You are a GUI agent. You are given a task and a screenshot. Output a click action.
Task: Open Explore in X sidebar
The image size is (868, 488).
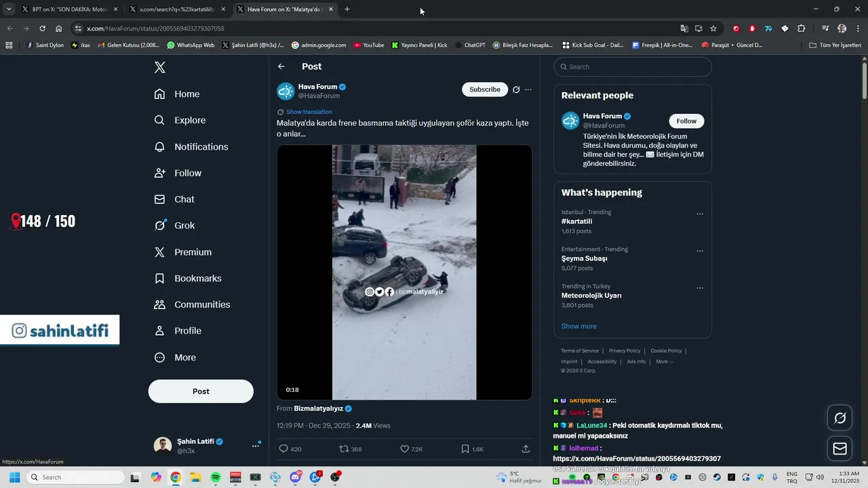[180, 120]
